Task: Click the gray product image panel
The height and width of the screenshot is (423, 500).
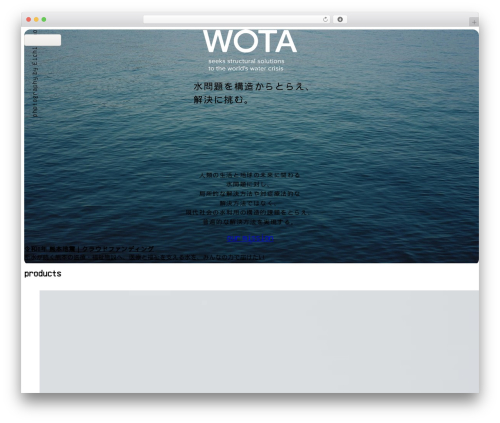Action: click(259, 341)
